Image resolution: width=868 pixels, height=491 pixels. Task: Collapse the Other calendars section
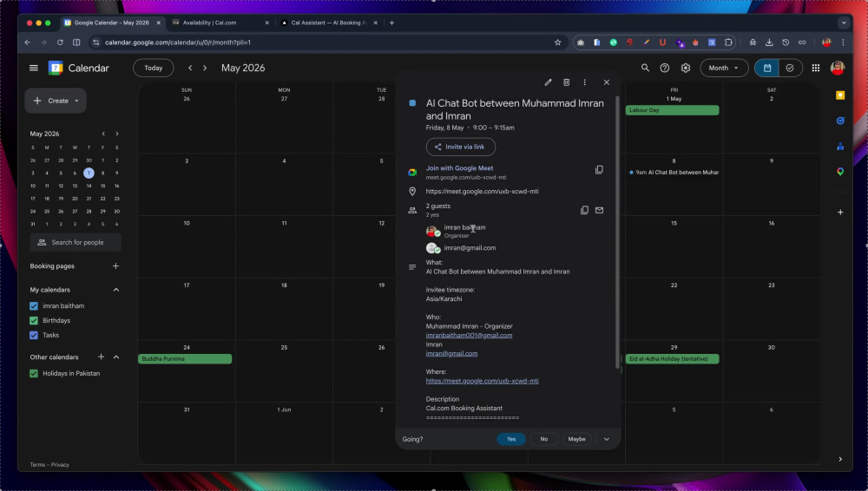[116, 357]
